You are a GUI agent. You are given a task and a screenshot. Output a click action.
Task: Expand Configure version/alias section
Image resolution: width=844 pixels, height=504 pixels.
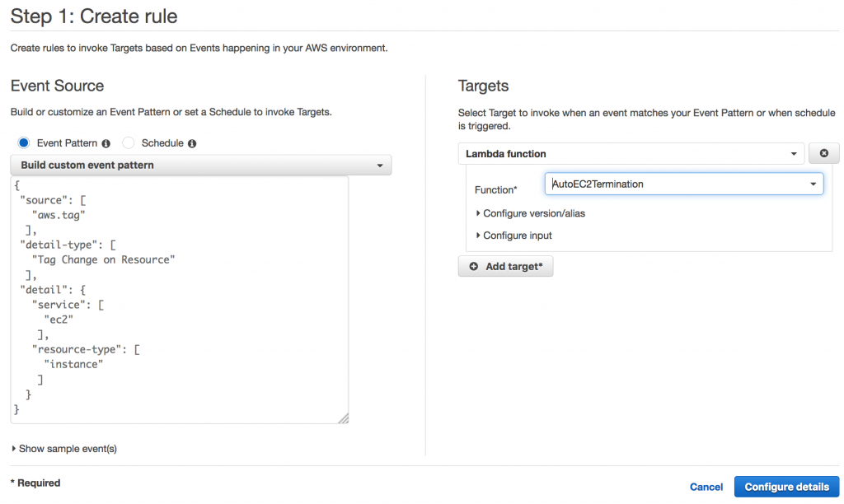534,213
